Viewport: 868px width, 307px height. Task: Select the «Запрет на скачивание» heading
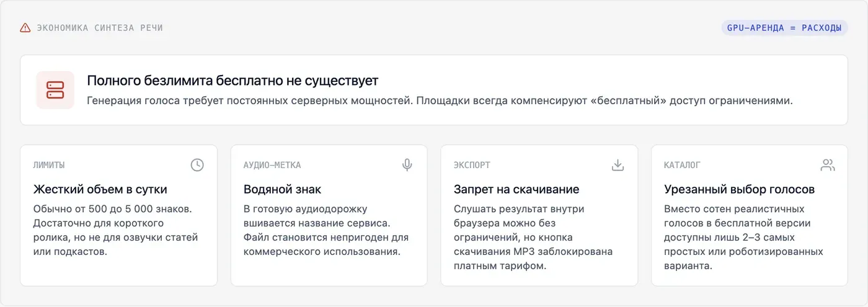coord(516,189)
